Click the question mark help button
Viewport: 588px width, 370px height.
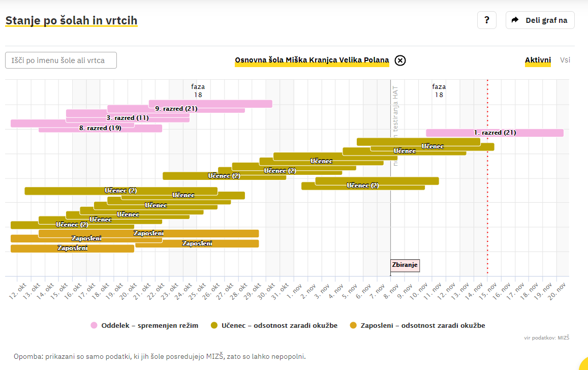tap(486, 20)
